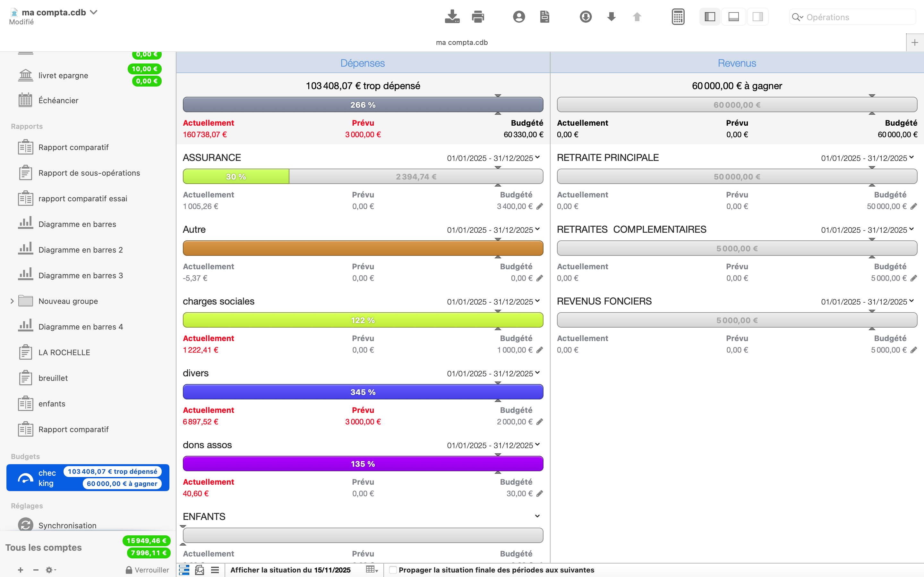Click the user profile icon in toolbar
This screenshot has height=577, width=924.
(x=518, y=17)
